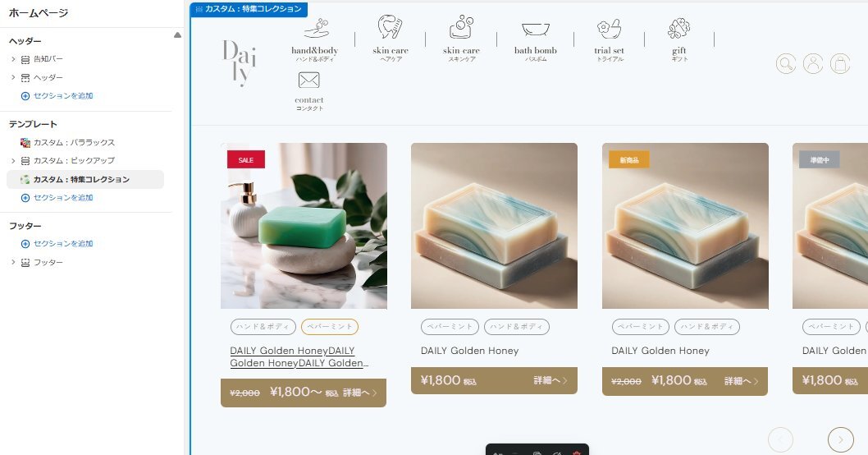868x455 pixels.
Task: Open the contact envelope icon
Action: 309,80
